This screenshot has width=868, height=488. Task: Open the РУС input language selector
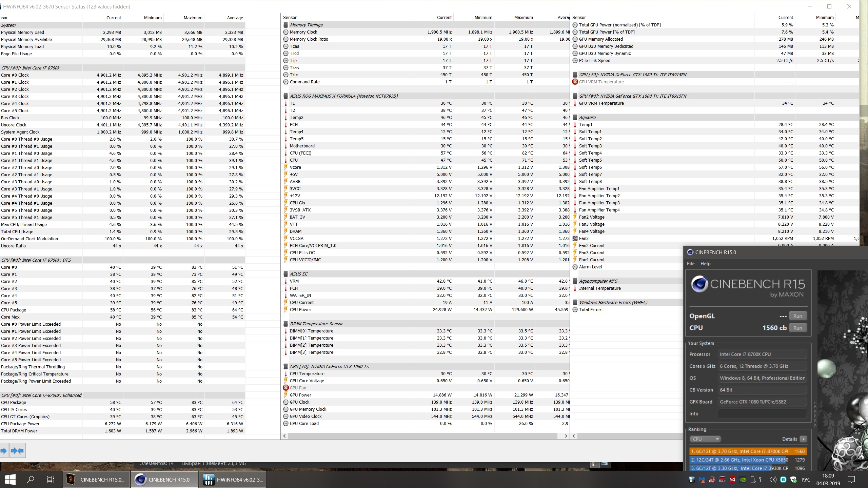coord(806,480)
